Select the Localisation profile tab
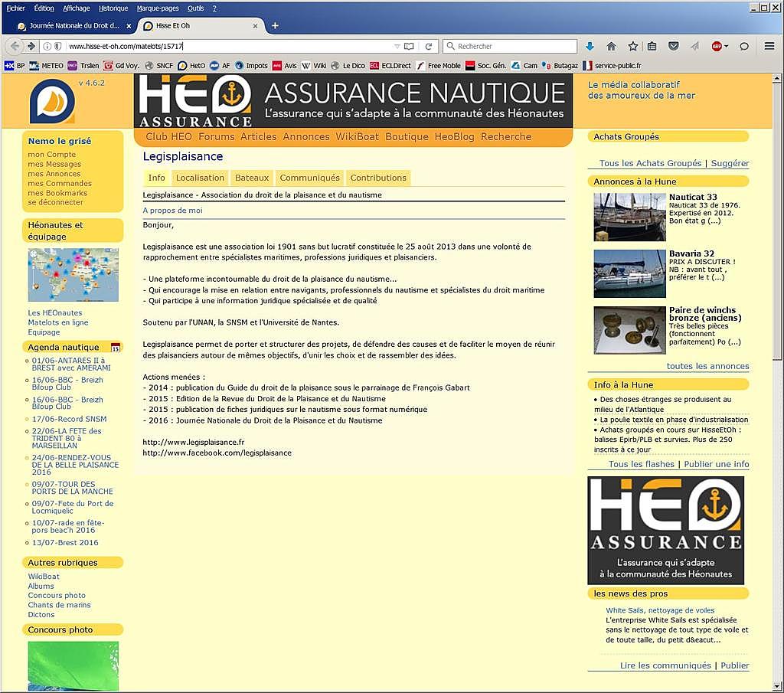 (x=200, y=178)
